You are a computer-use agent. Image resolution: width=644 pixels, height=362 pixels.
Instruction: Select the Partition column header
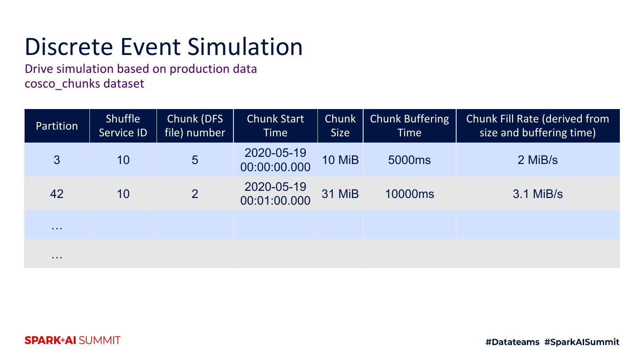[57, 126]
